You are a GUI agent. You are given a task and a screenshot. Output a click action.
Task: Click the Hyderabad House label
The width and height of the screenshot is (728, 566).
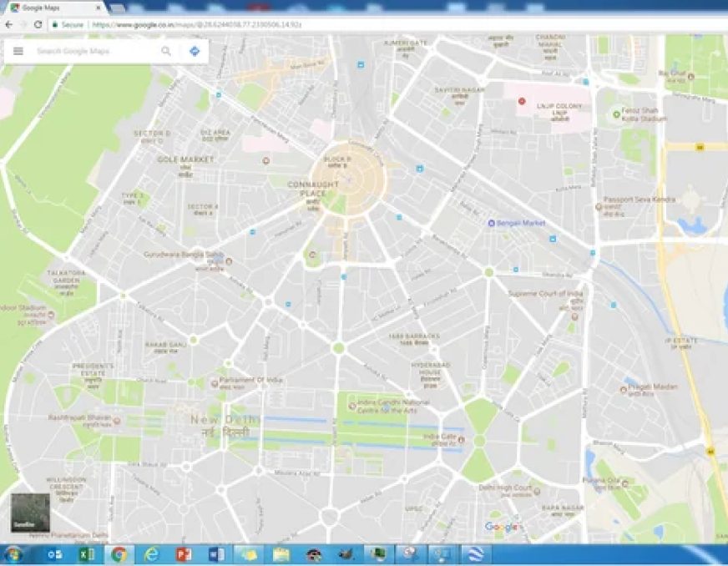(x=431, y=369)
